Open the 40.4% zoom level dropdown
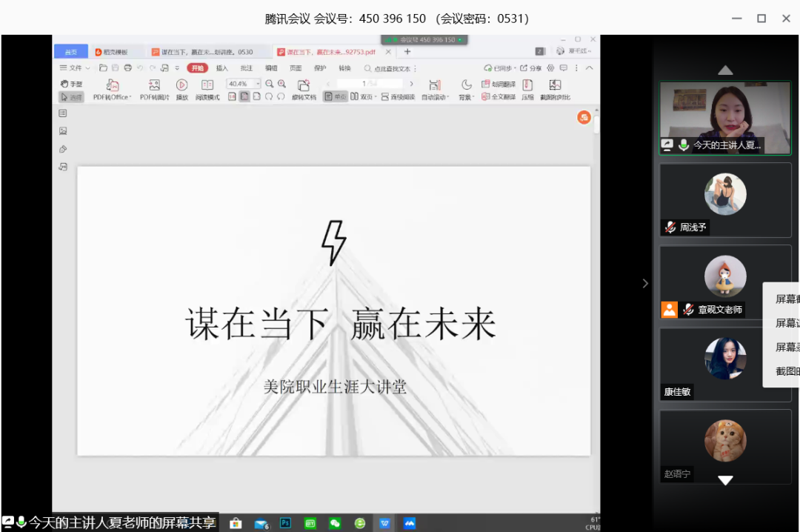 pyautogui.click(x=244, y=84)
